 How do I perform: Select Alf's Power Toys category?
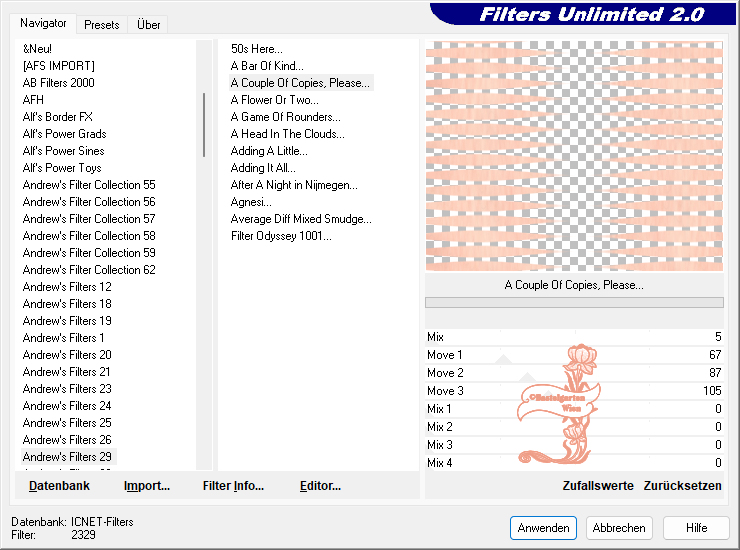click(62, 168)
